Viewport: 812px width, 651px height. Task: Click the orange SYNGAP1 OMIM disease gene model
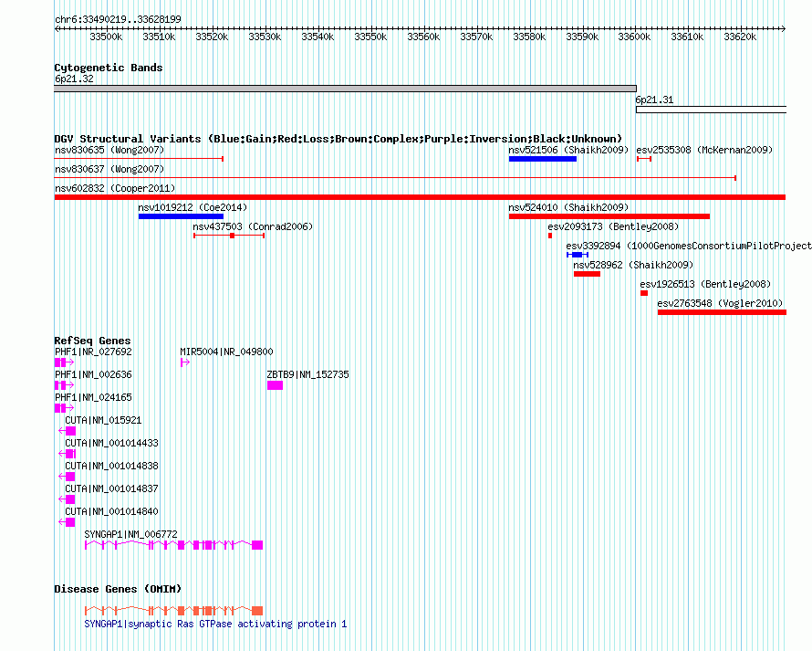[x=174, y=611]
